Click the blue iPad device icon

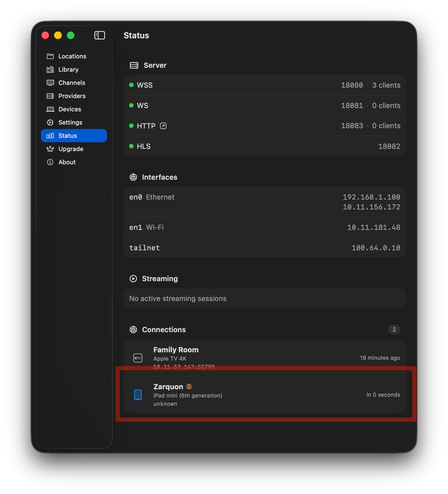138,395
